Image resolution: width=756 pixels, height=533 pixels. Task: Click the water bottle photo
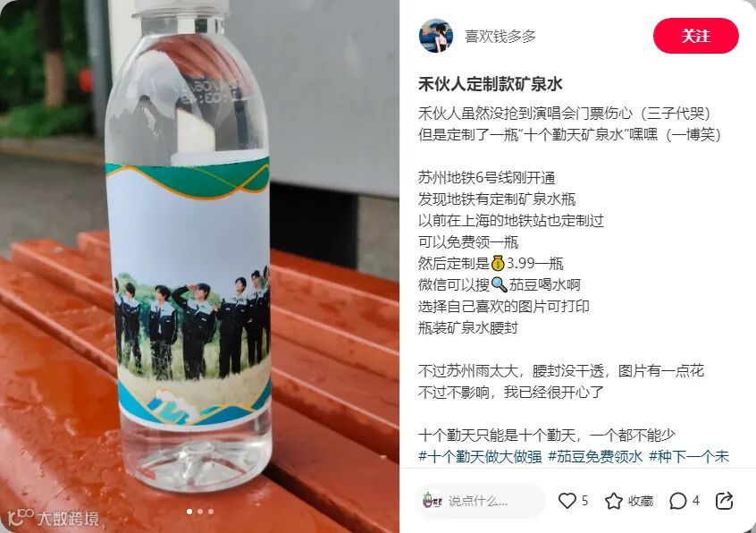[x=199, y=266]
